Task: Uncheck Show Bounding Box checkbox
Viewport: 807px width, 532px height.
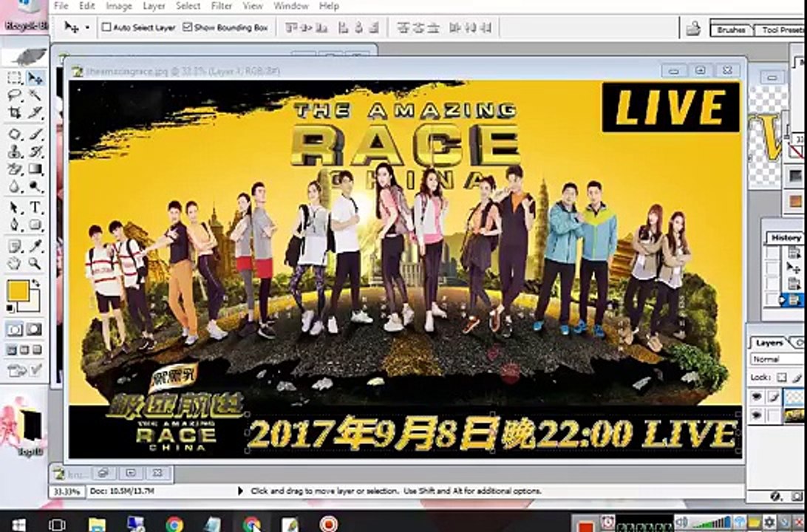Action: 188,27
